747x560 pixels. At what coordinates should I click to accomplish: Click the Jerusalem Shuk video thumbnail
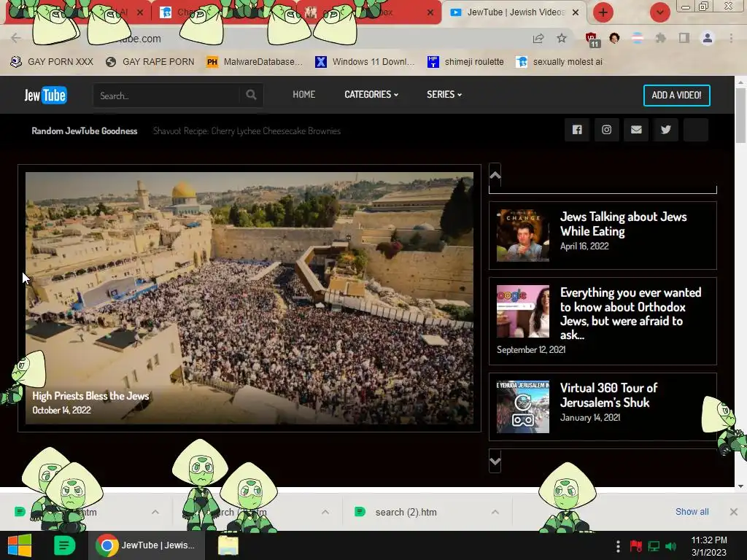click(522, 407)
